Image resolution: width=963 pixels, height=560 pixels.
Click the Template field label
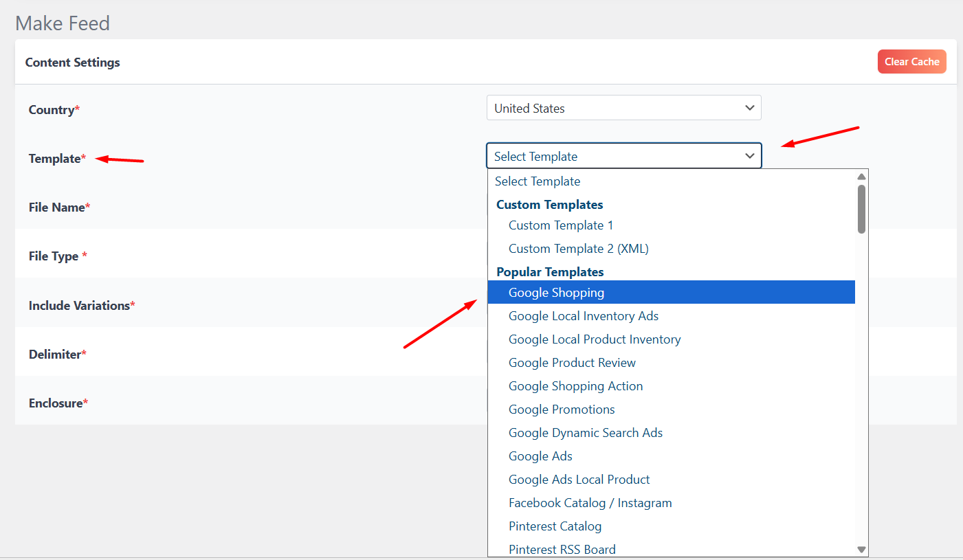[x=57, y=159]
